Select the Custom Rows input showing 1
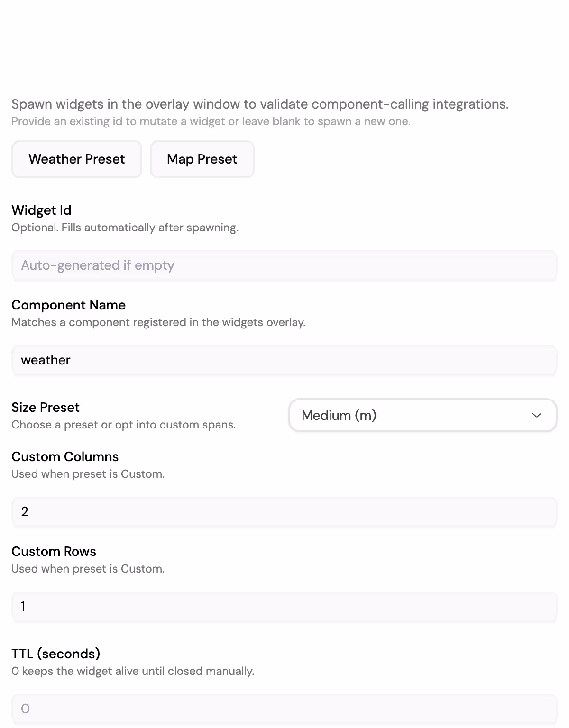 284,607
